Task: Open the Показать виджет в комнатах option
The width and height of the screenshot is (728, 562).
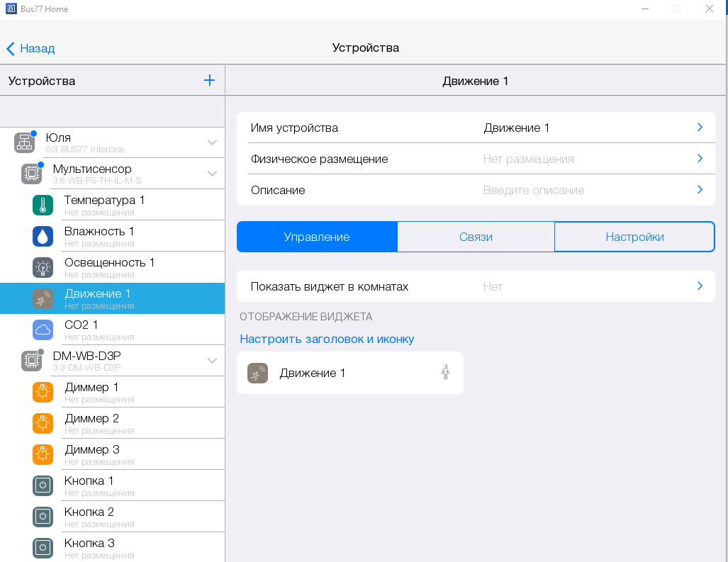Action: [x=475, y=286]
